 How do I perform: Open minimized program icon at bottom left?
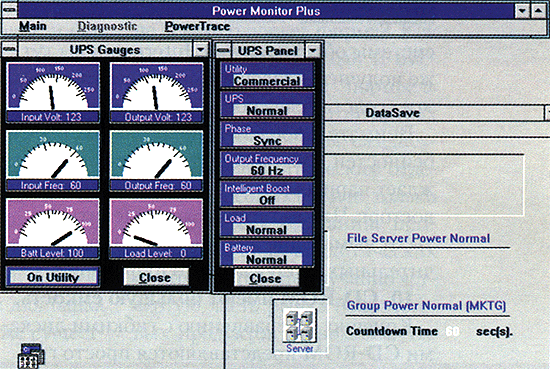coord(31,356)
